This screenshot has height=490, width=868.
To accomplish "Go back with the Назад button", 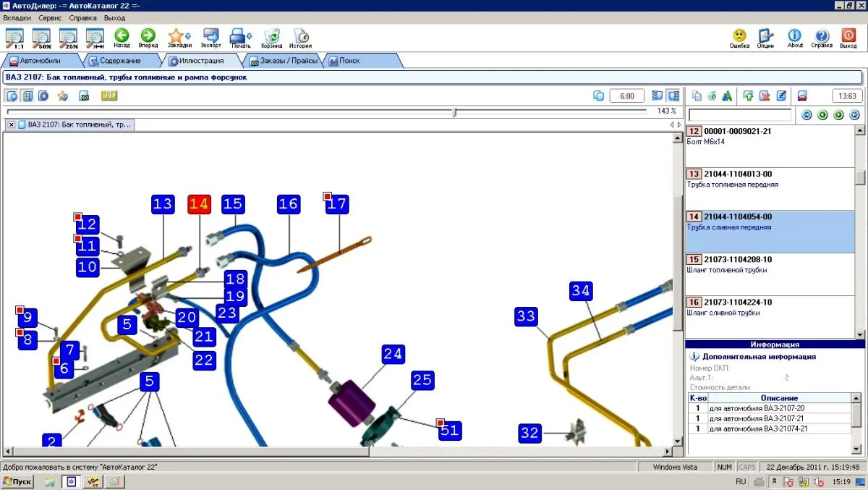I will click(x=122, y=38).
